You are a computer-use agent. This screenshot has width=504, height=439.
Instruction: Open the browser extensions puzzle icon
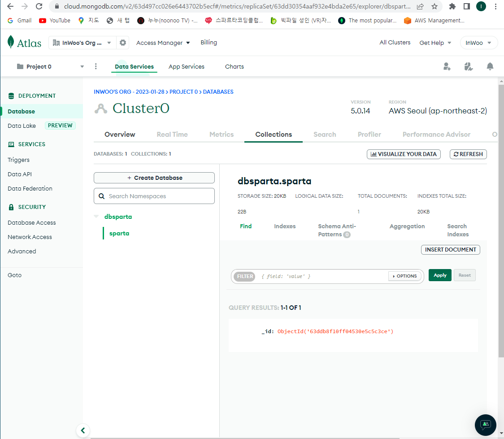pos(452,6)
